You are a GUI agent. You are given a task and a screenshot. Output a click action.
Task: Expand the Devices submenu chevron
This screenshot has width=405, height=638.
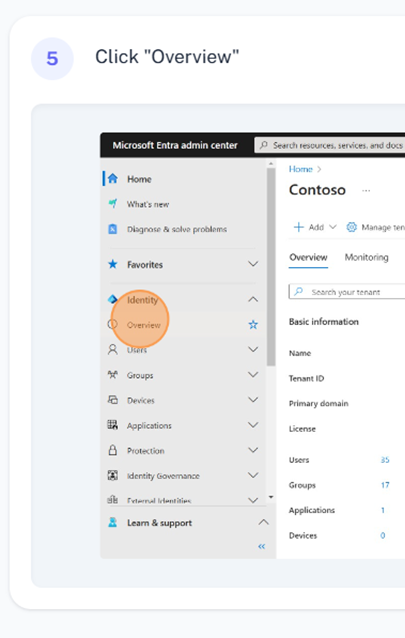coord(253,400)
